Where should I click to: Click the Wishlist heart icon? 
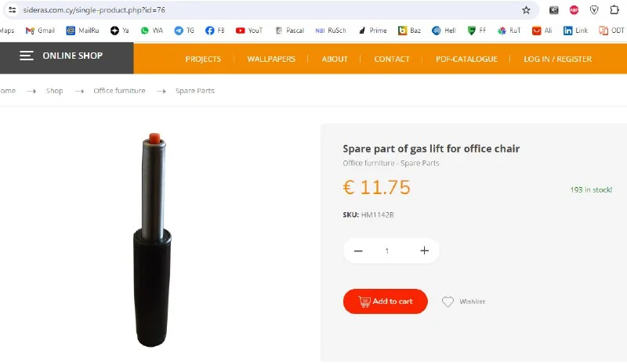tap(448, 301)
